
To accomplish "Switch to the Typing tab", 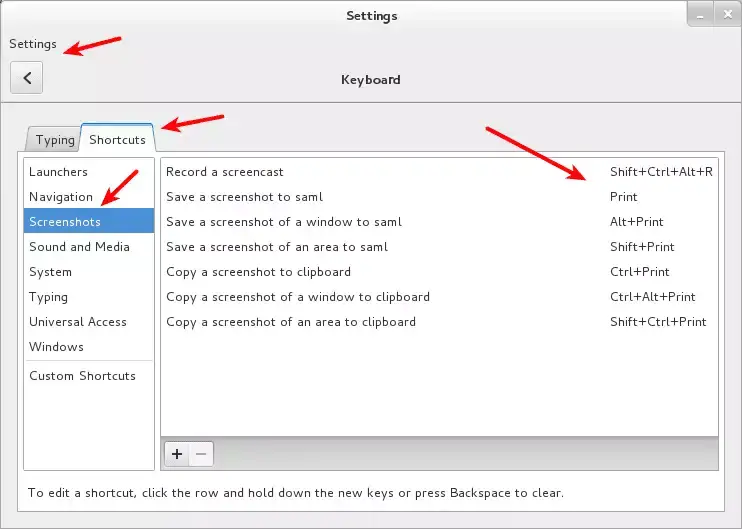I will (x=55, y=140).
